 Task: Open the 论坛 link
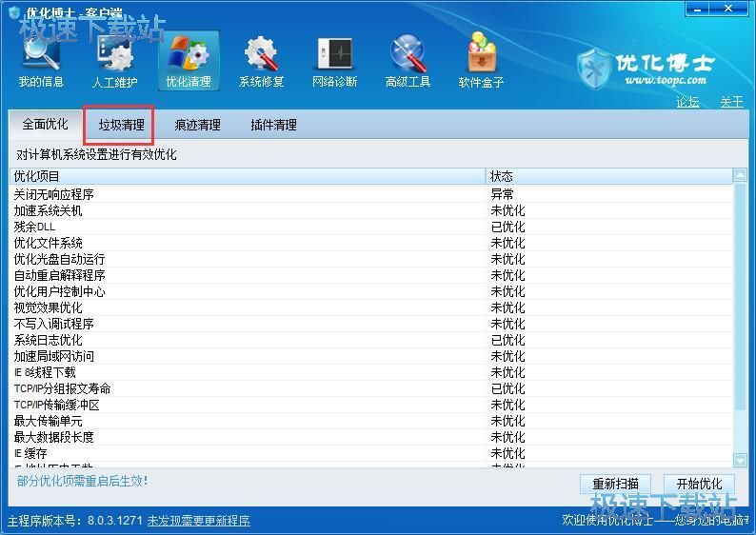pos(687,102)
